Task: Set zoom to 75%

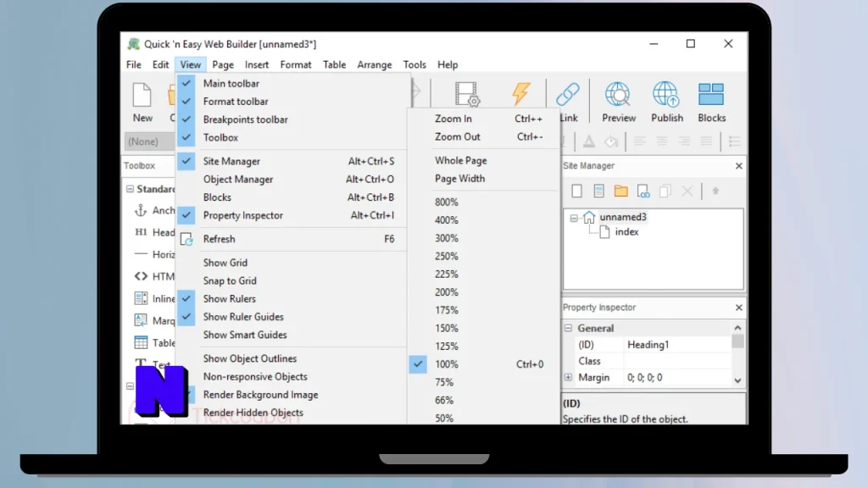Action: (x=483, y=382)
